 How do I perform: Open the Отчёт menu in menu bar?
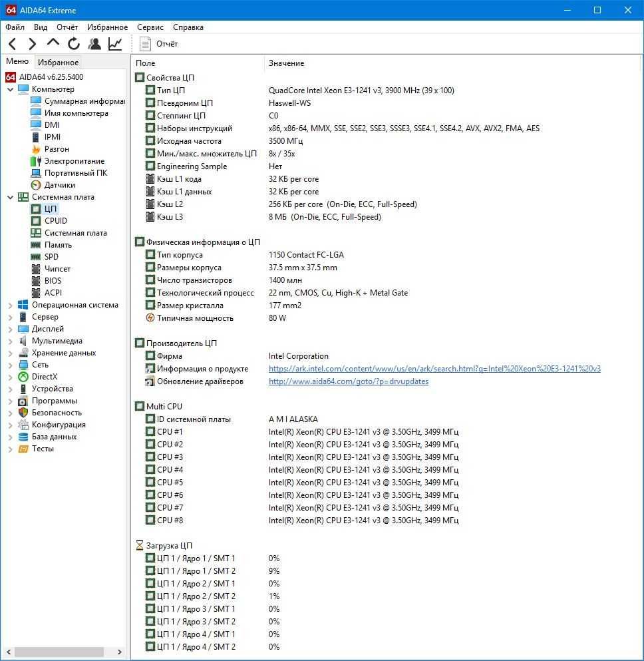(67, 27)
